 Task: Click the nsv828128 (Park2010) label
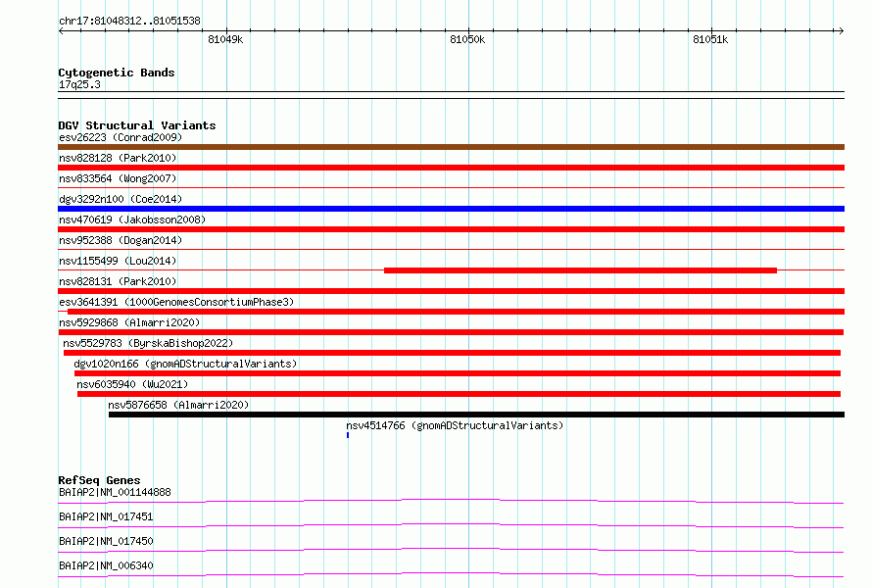tap(118, 158)
